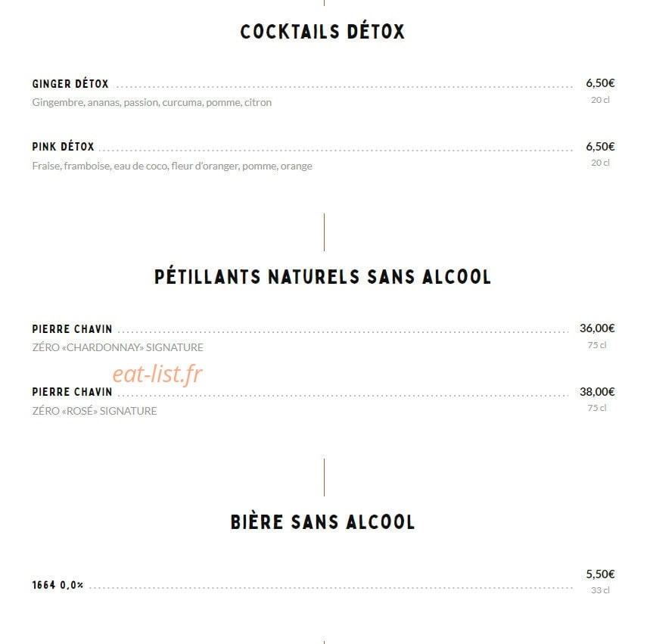Viewport: 647px width, 644px height.
Task: Click the 6,50€ price of Ginger Détox
Action: tap(600, 83)
